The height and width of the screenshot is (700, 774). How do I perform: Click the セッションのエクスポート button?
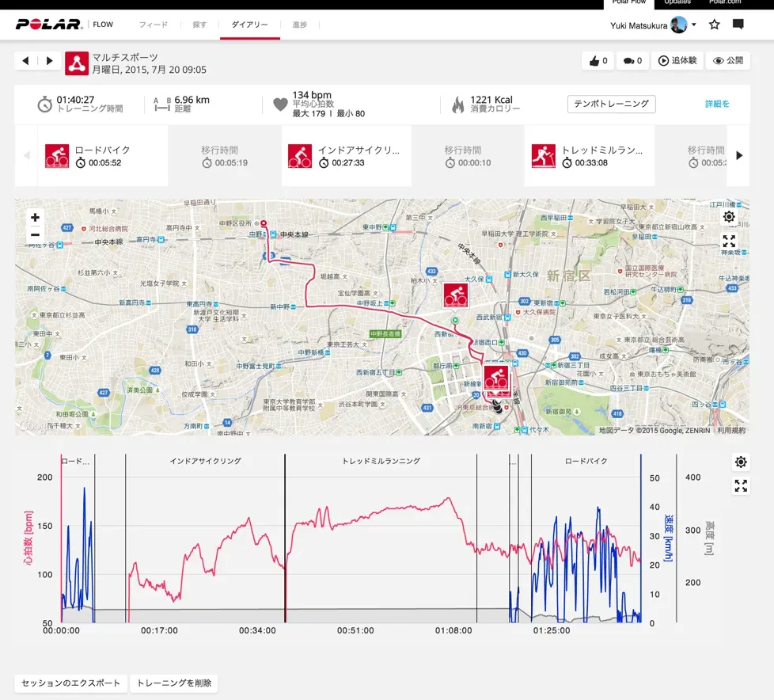coord(71,683)
